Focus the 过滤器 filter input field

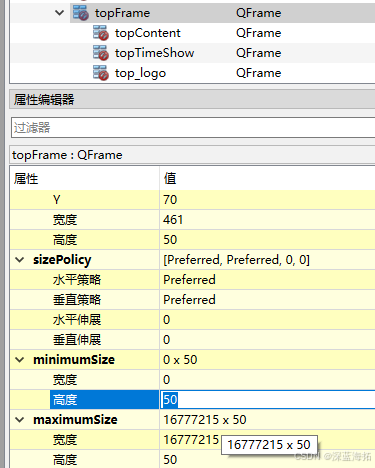[193, 127]
